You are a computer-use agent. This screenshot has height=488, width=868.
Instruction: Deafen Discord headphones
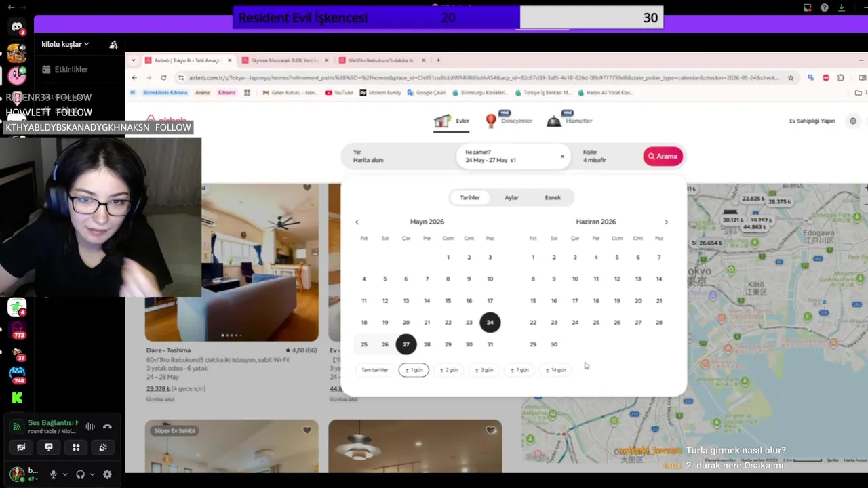[80, 474]
